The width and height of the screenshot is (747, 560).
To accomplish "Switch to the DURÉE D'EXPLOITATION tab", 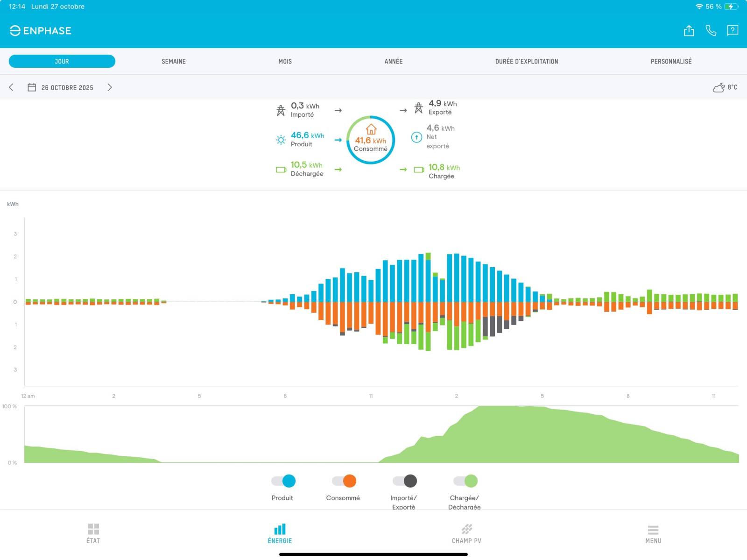I will click(x=526, y=61).
